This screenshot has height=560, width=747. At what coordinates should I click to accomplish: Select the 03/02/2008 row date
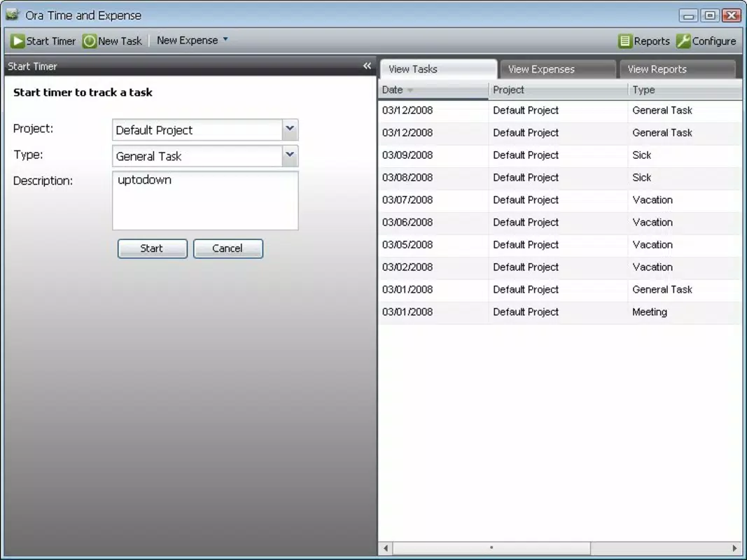point(407,267)
